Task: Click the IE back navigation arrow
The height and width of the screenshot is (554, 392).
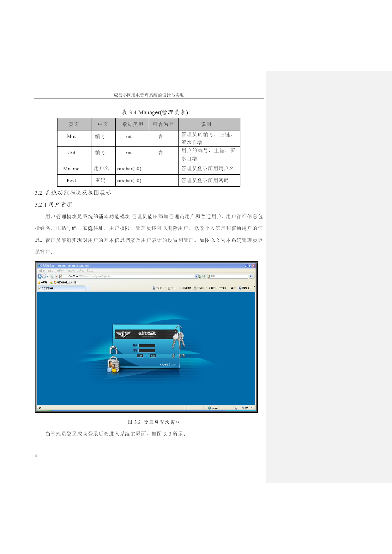Action: [39, 276]
